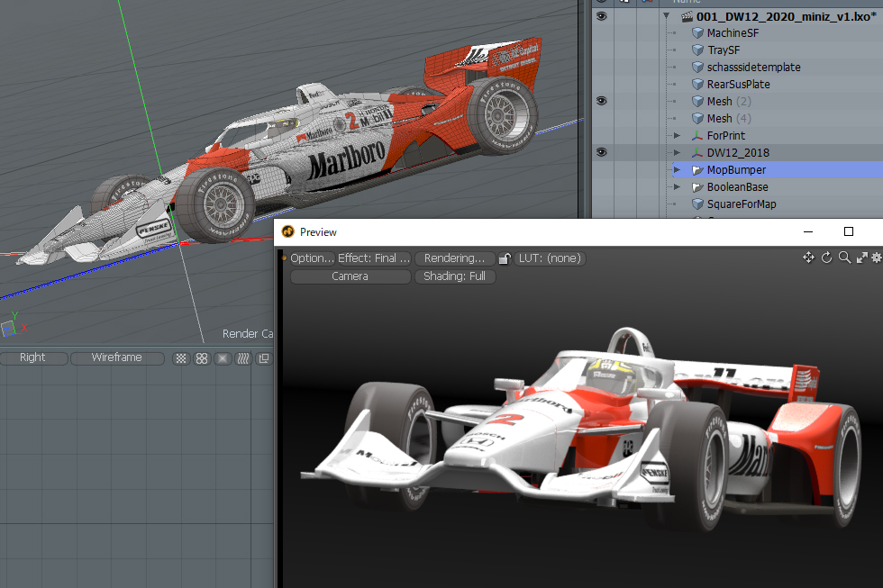Select the BooleanBase item name
This screenshot has height=588, width=883.
(x=738, y=186)
